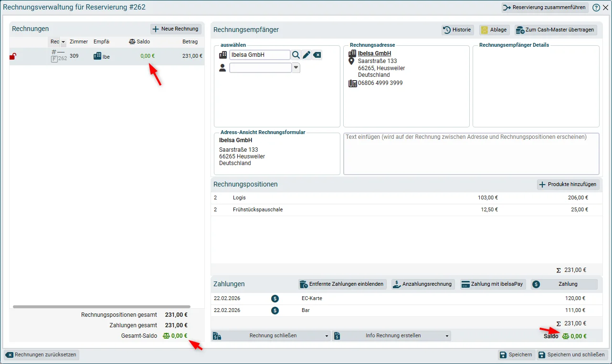This screenshot has width=612, height=364.
Task: Start Zahlung mit ibelsaPay
Action: 493,284
